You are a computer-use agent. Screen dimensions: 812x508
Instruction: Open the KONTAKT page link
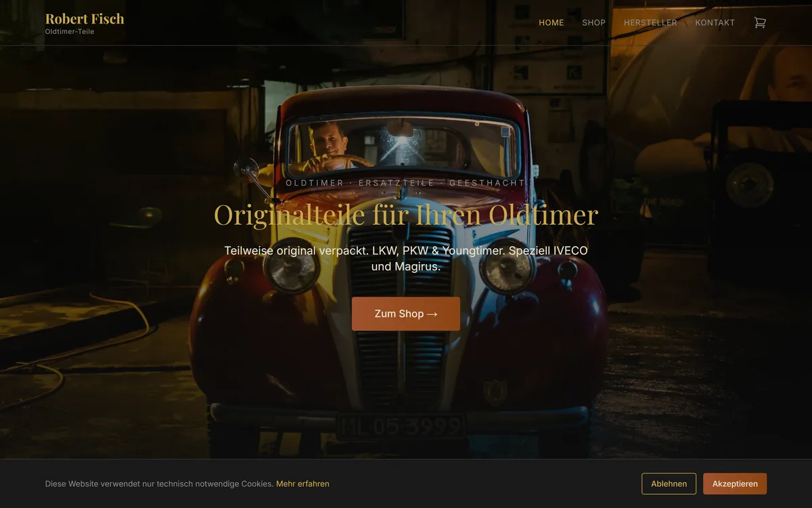pos(715,22)
